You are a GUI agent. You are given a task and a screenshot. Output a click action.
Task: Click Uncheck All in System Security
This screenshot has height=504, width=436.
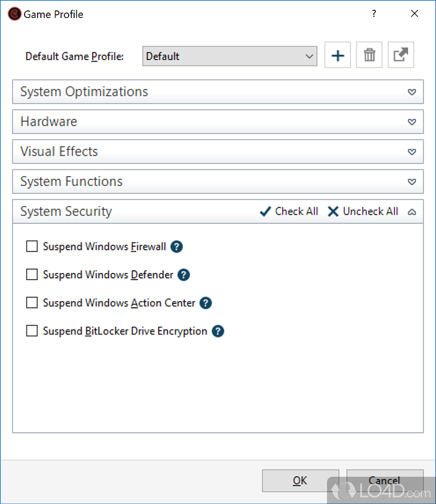(363, 211)
